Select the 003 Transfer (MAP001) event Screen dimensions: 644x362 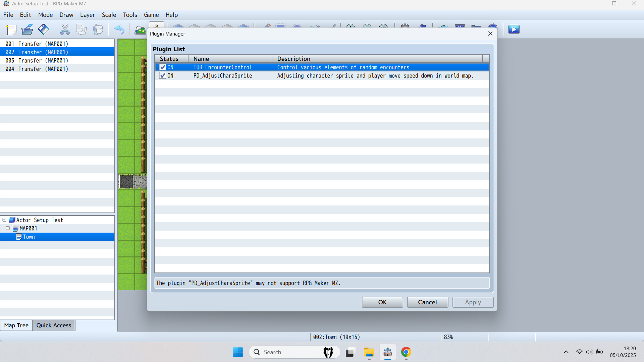pos(57,61)
